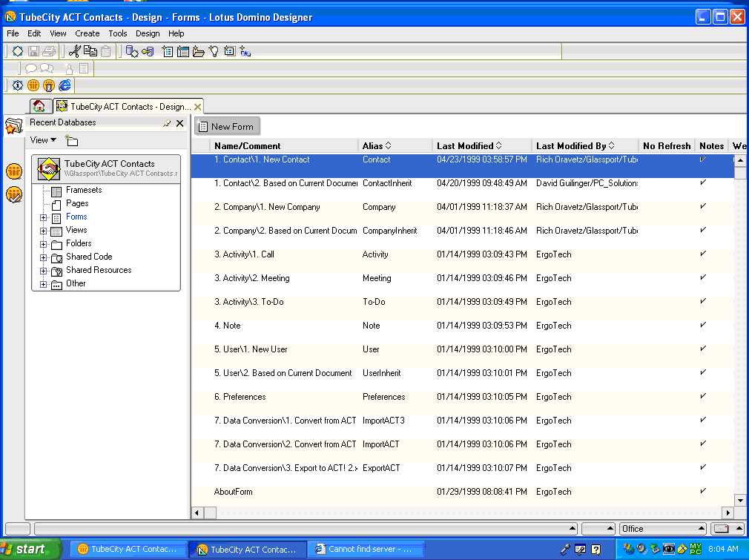The width and height of the screenshot is (749, 560).
Task: Click the Windows start button
Action: point(30,549)
